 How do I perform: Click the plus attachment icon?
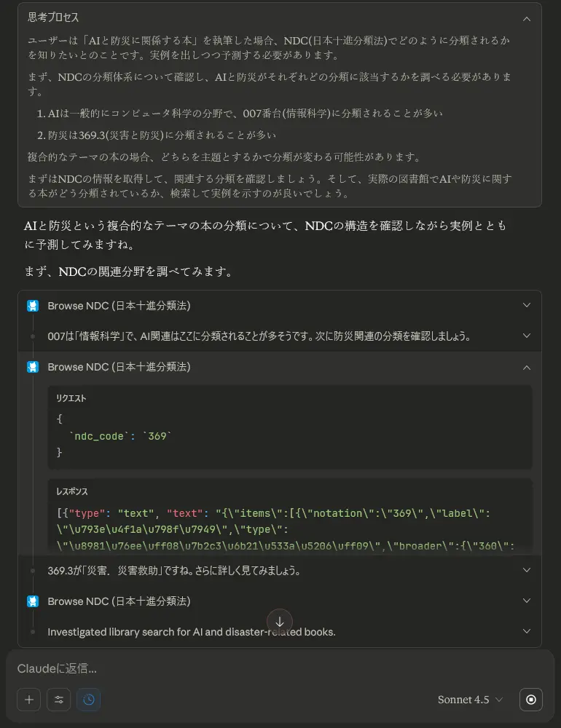coord(28,700)
